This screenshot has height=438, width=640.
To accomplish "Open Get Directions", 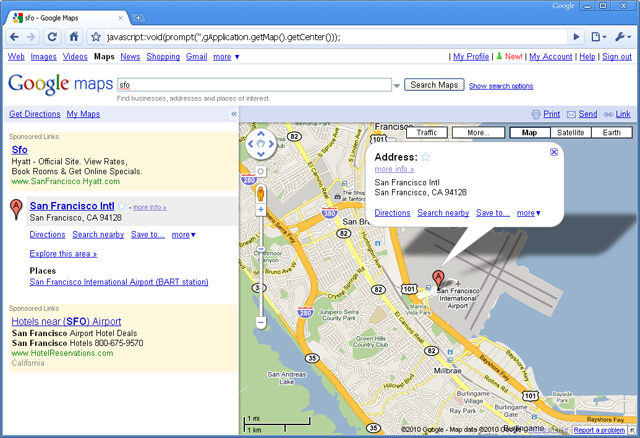I will point(35,114).
